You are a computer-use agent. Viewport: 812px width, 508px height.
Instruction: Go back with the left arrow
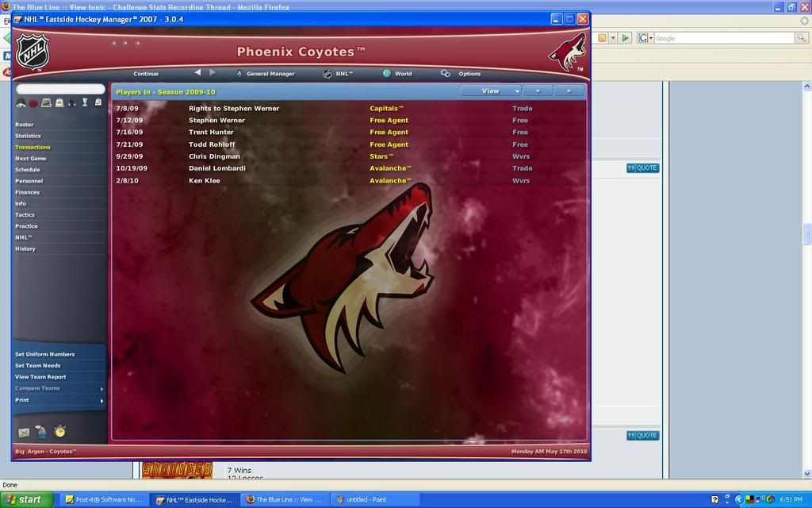click(x=197, y=72)
